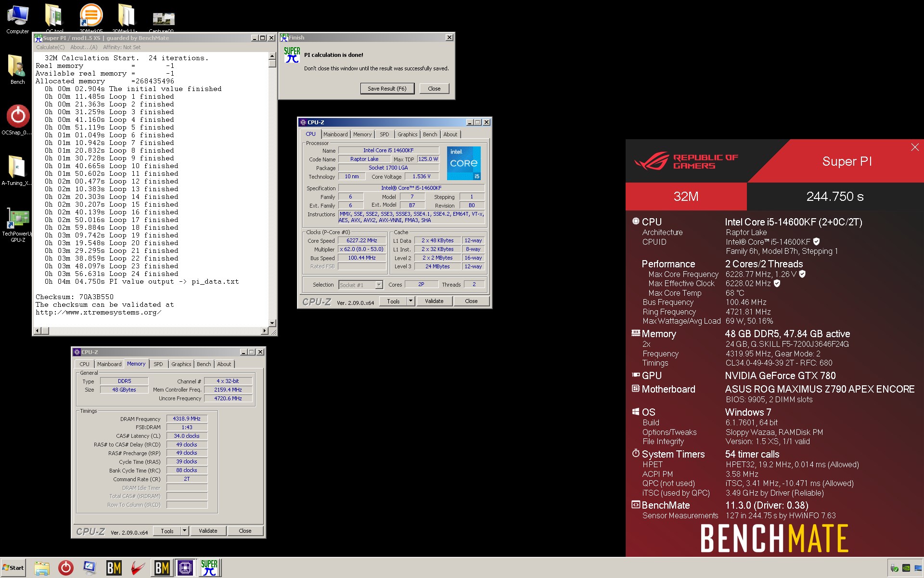Open SPD tab in lower CPU-Z window
This screenshot has height=578, width=924.
(x=158, y=364)
